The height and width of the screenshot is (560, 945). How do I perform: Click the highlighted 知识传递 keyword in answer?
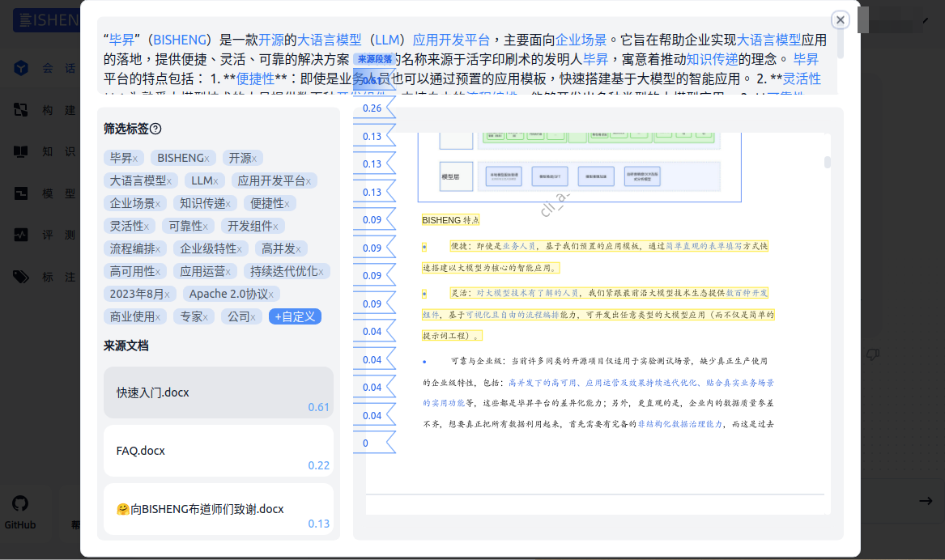tap(712, 59)
